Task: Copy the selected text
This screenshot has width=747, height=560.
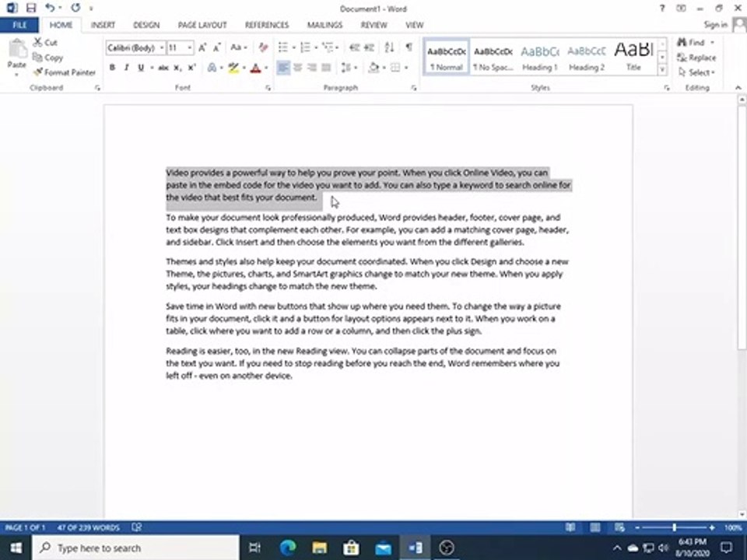Action: (47, 58)
